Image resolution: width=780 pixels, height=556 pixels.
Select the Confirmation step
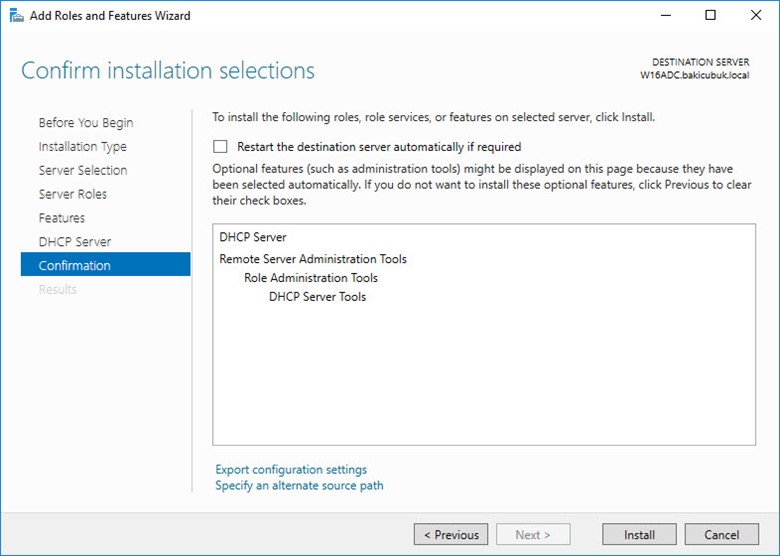coord(74,266)
